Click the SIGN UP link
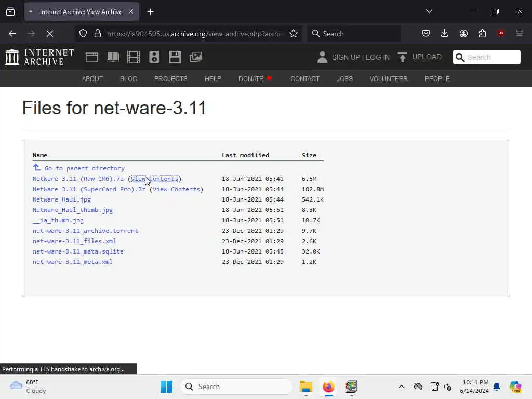 345,57
